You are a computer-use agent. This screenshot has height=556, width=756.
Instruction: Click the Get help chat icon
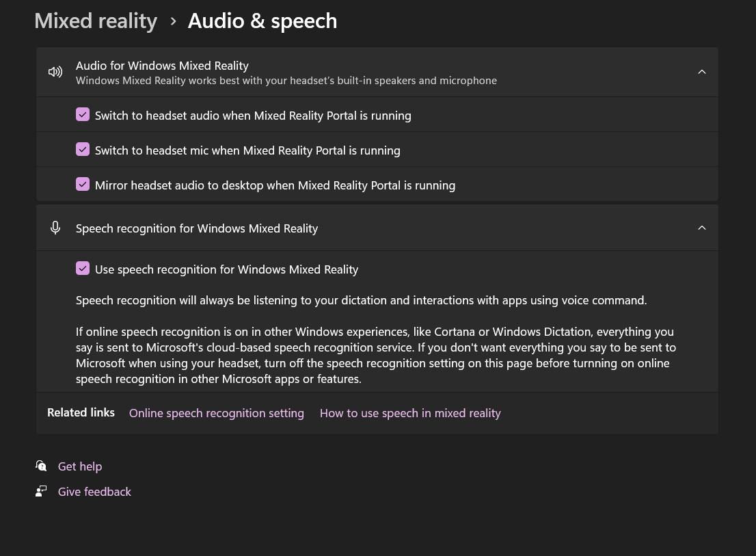coord(42,466)
